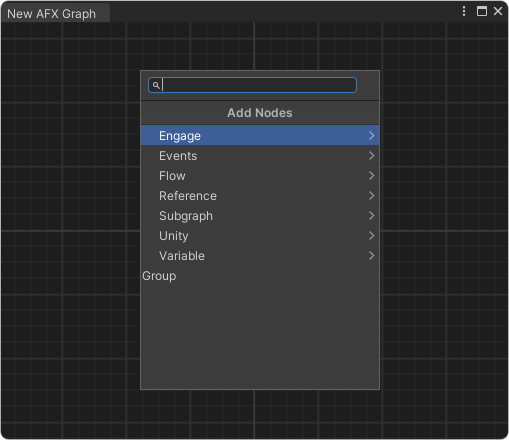Open the Events category
The height and width of the screenshot is (440, 509).
point(260,156)
